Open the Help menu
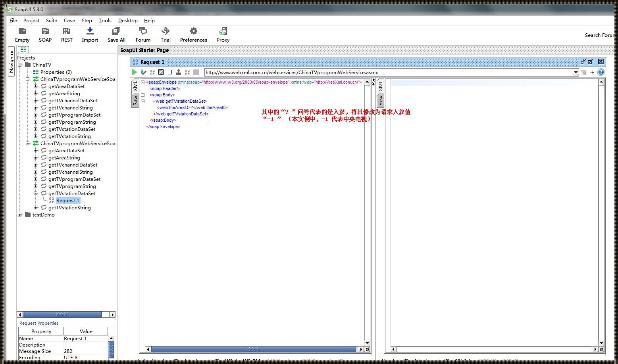Viewport: 618px width, 364px height. pyautogui.click(x=149, y=20)
